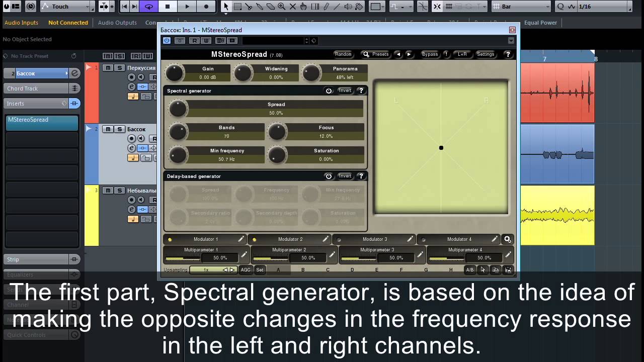Click Invert in Delay-based generator
Viewport: 644px width, 362px height.
(x=345, y=176)
